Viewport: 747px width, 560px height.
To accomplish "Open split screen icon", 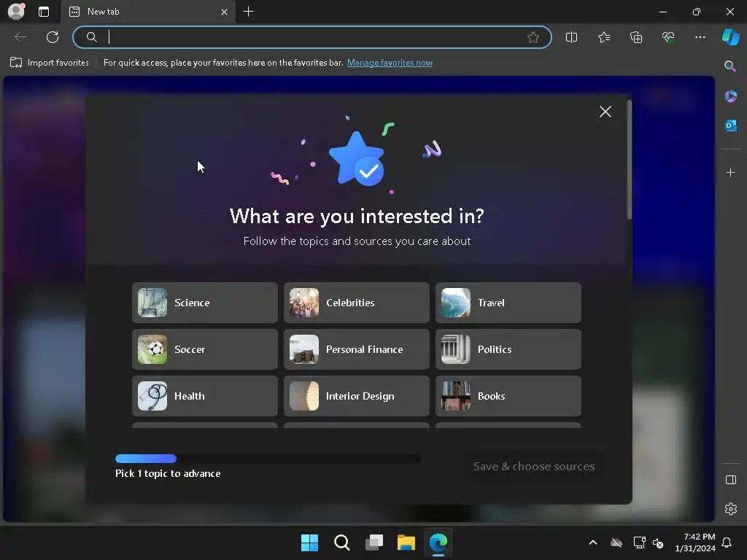I will click(x=571, y=37).
